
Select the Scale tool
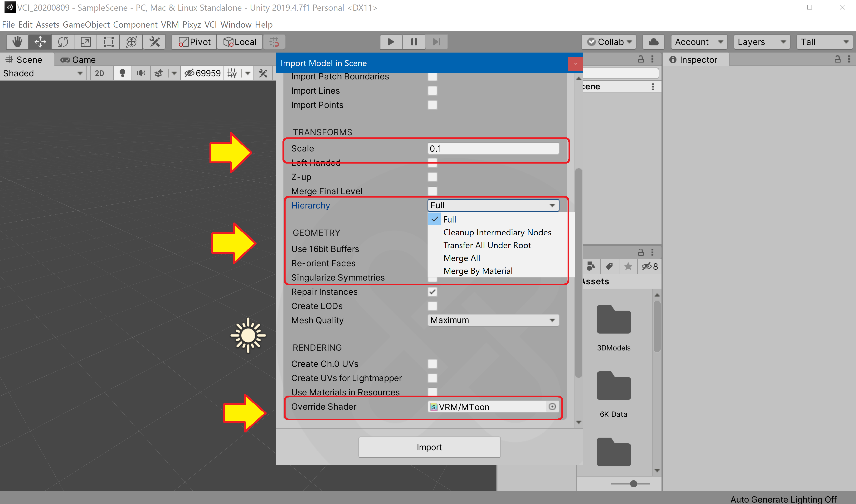click(x=86, y=42)
